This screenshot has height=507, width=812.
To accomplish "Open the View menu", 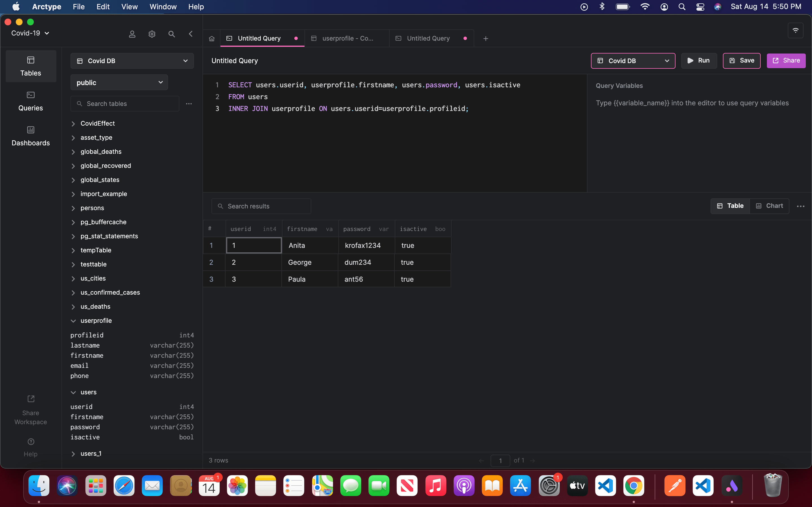I will point(129,7).
